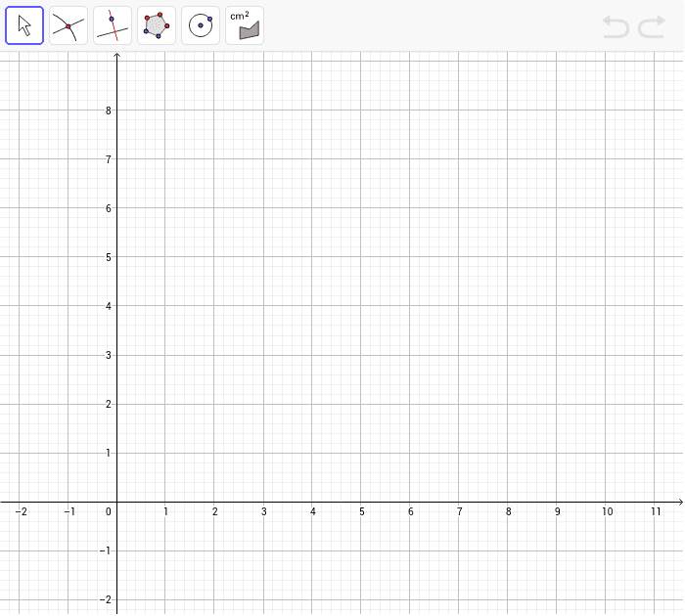The width and height of the screenshot is (685, 616).
Task: Click x-axis label 1
Action: pos(166,511)
